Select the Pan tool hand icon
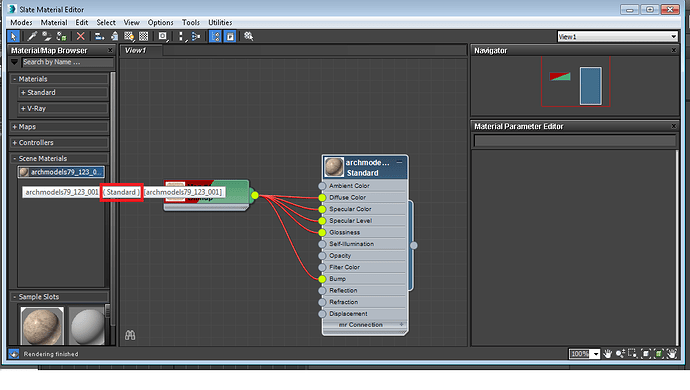Viewport: 690px width, 390px height. pos(607,353)
